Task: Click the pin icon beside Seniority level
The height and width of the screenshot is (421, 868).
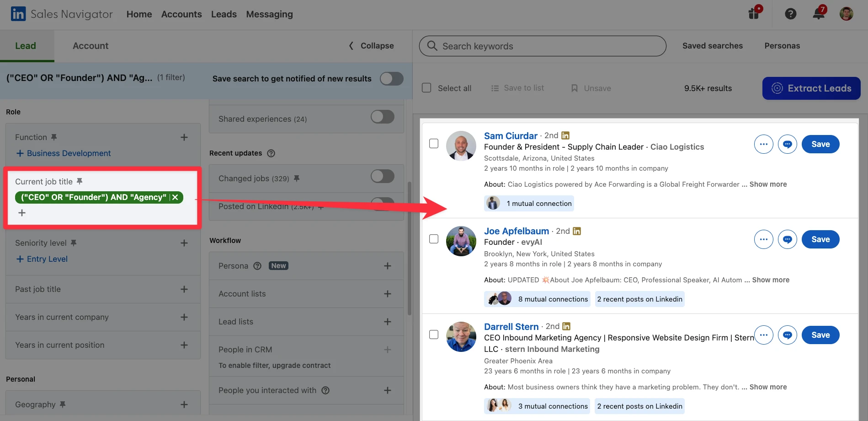Action: pyautogui.click(x=74, y=243)
